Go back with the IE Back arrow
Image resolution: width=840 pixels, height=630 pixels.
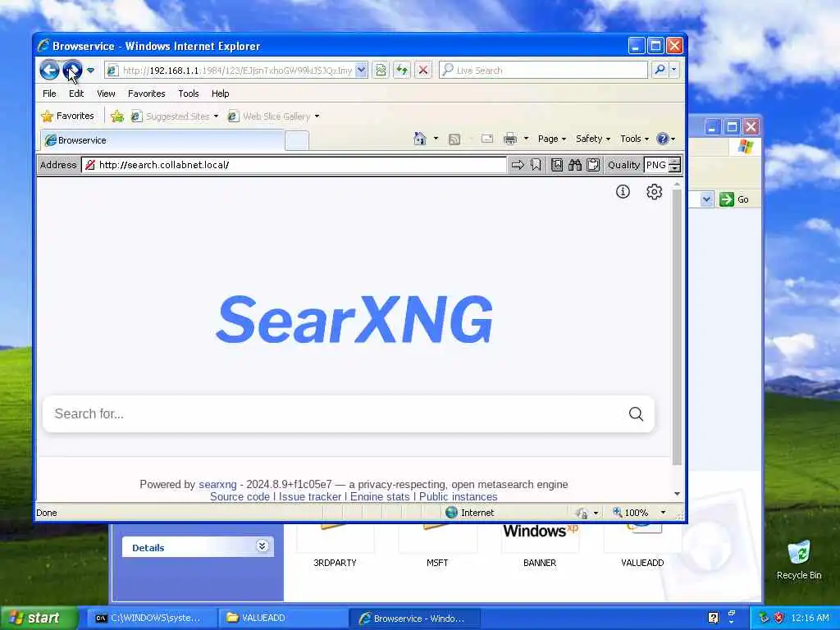coord(49,71)
